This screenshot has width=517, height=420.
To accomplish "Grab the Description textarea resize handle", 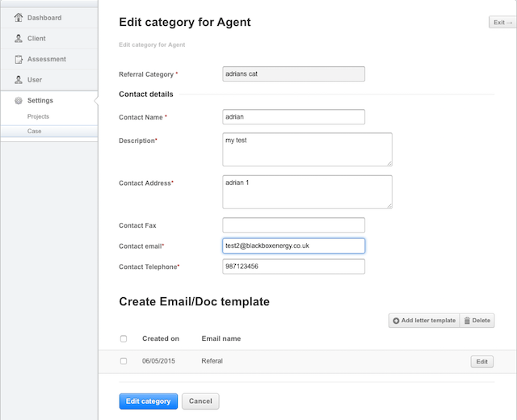I will click(x=389, y=163).
